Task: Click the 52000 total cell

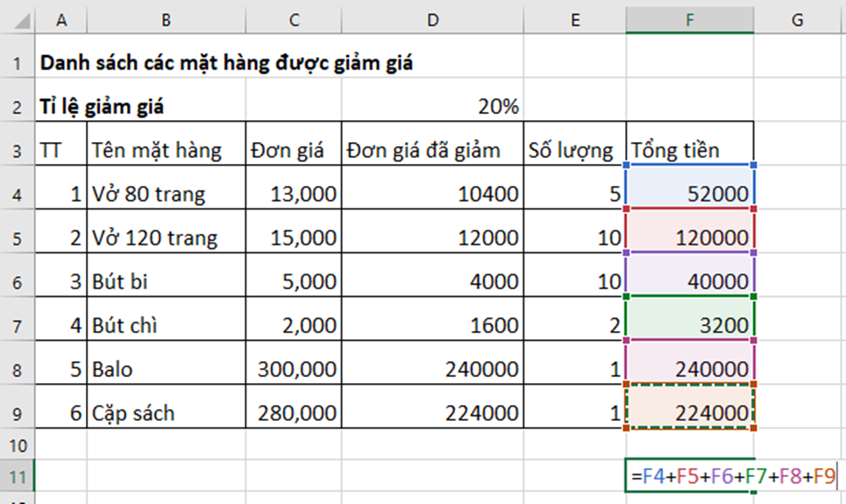Action: (x=690, y=188)
